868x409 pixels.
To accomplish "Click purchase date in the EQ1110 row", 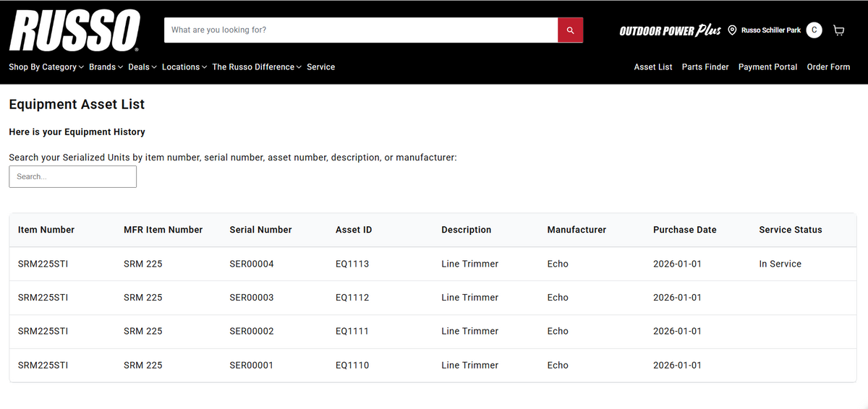I will tap(677, 365).
